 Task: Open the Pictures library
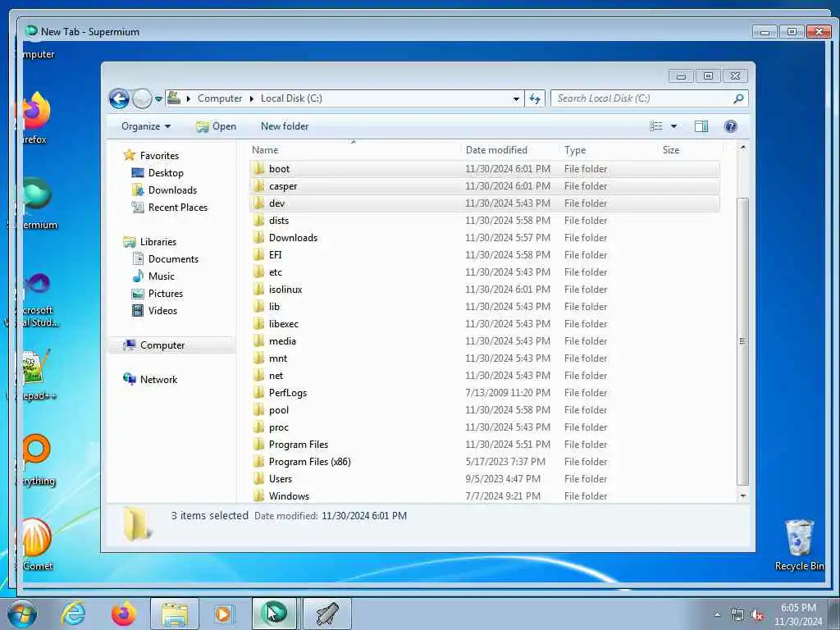(x=166, y=294)
